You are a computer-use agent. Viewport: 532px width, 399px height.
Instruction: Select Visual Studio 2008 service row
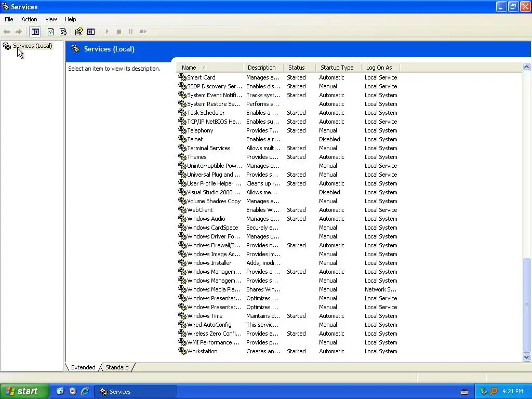point(288,192)
